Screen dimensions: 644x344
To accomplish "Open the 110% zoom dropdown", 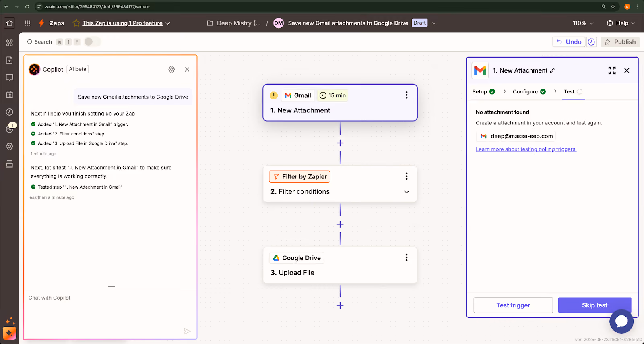I will [x=583, y=23].
